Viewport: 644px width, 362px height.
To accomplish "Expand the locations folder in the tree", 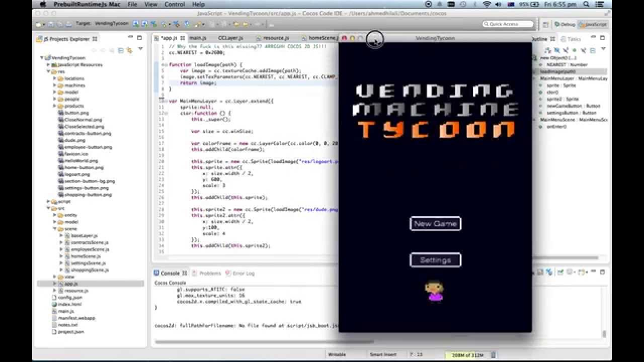I will (x=55, y=78).
